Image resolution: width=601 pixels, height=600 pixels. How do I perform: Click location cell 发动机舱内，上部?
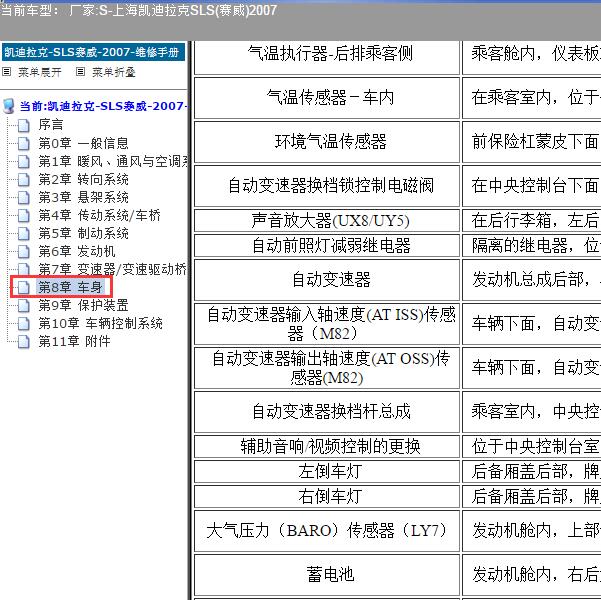point(532,531)
